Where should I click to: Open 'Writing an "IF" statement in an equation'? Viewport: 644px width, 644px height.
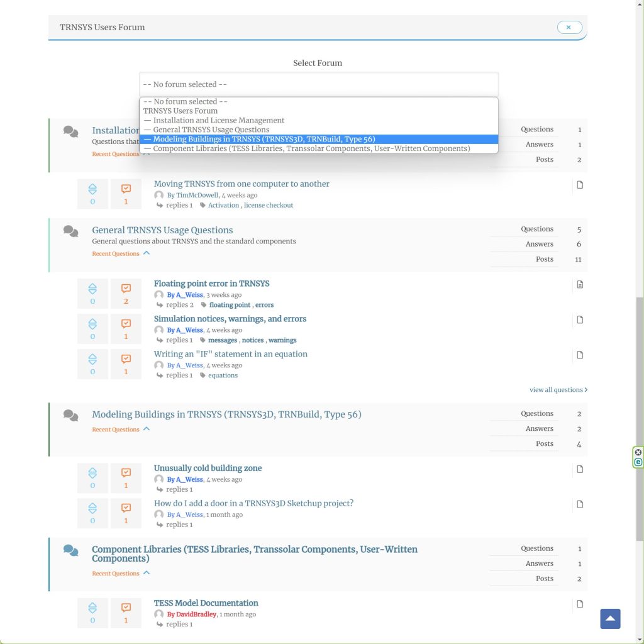[x=230, y=355]
